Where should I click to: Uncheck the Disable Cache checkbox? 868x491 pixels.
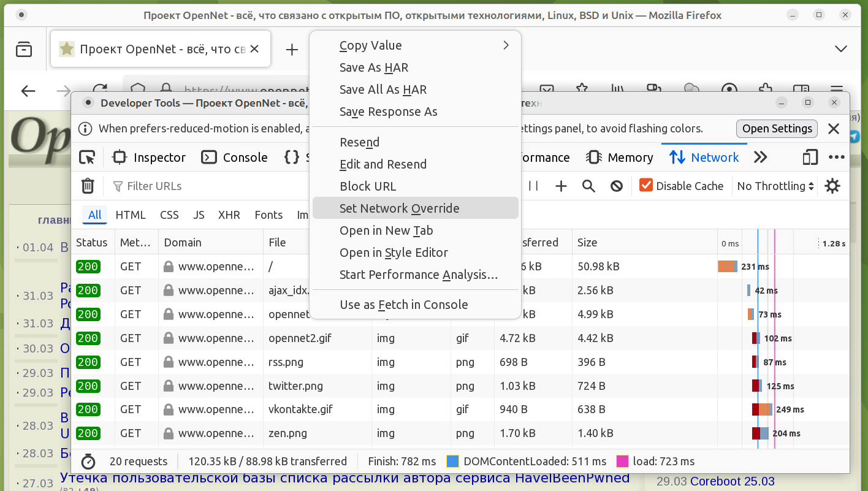click(x=646, y=185)
